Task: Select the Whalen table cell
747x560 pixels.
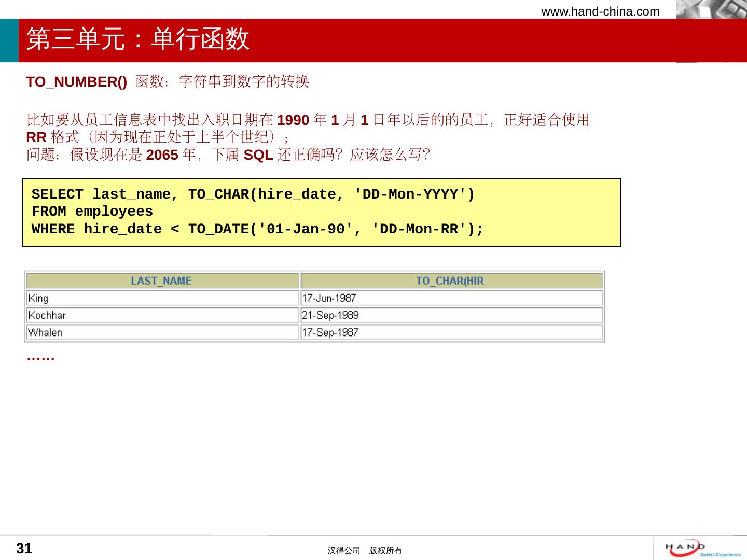Action: click(162, 332)
